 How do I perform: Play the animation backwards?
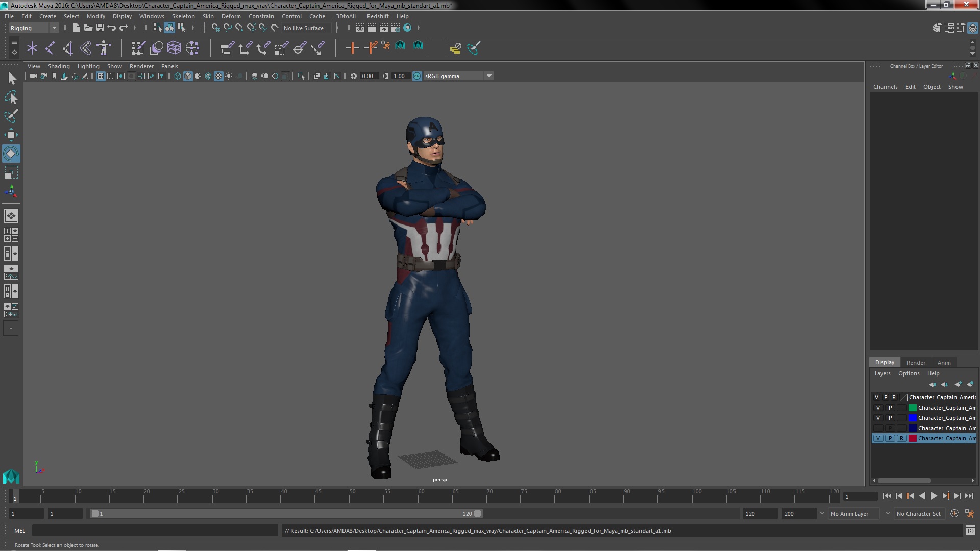pos(922,496)
